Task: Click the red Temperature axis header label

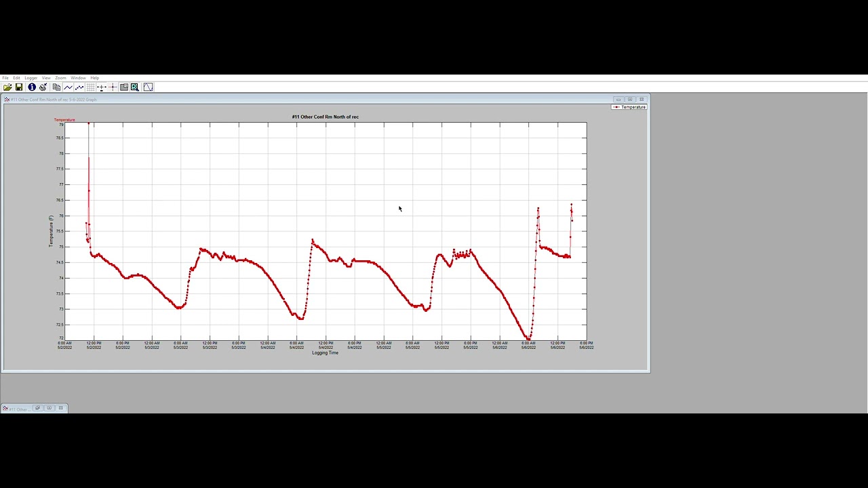Action: tap(64, 120)
